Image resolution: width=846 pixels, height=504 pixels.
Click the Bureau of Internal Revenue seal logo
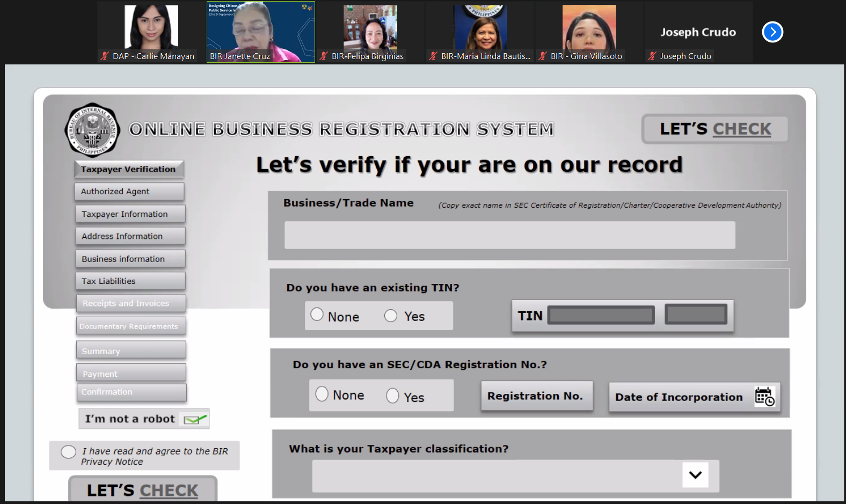(92, 130)
